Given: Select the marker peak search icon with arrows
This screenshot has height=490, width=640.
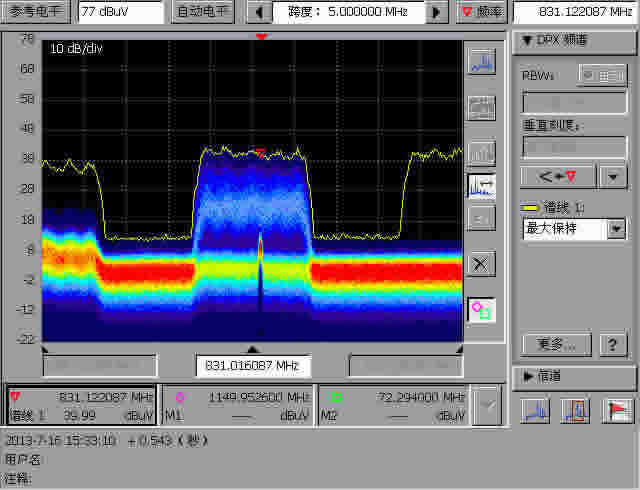Looking at the screenshot, I should click(482, 185).
